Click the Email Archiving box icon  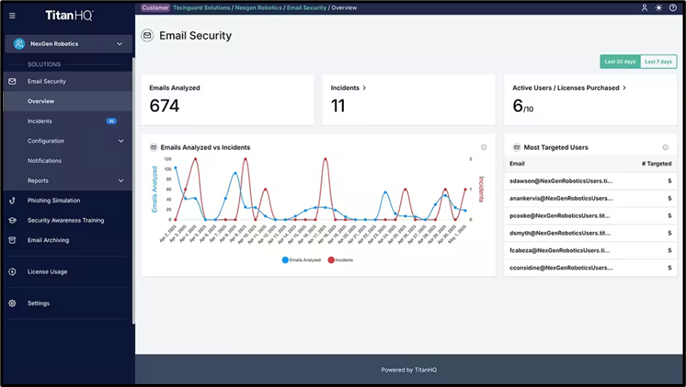coord(12,240)
